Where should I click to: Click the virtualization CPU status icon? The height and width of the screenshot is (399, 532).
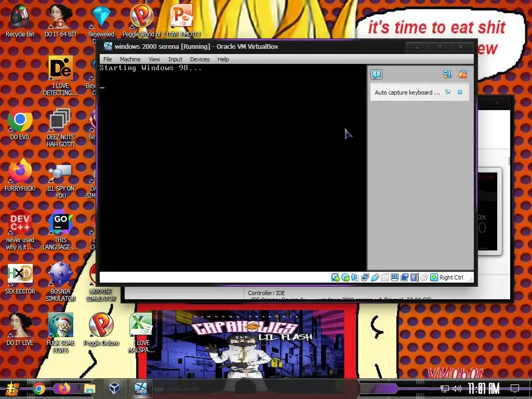(x=415, y=277)
